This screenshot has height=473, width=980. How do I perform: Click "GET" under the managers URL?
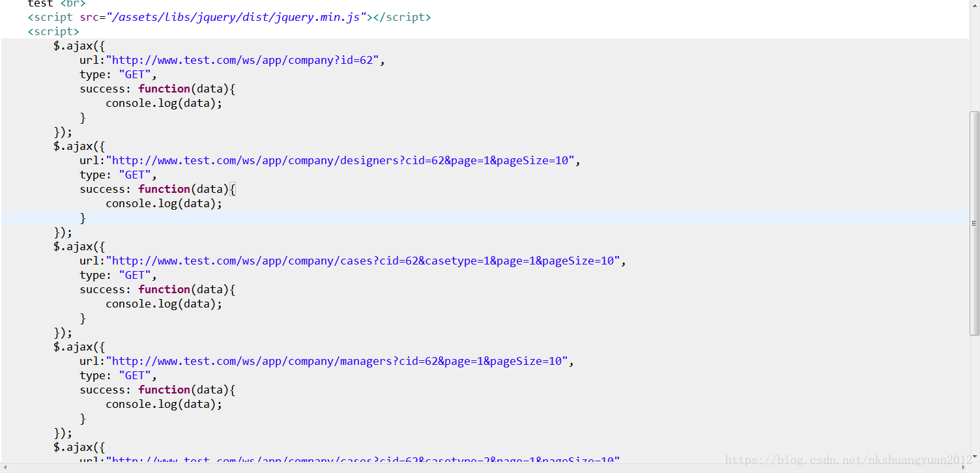click(x=135, y=375)
